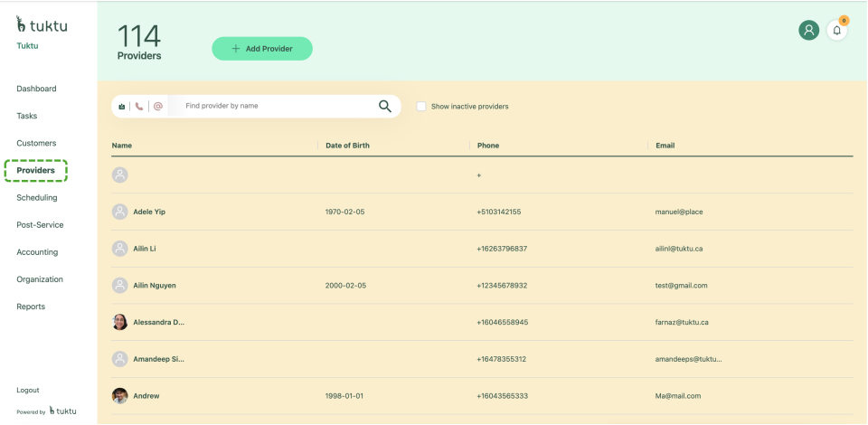Image resolution: width=868 pixels, height=425 pixels.
Task: Go to Scheduling in the sidebar
Action: click(x=37, y=197)
